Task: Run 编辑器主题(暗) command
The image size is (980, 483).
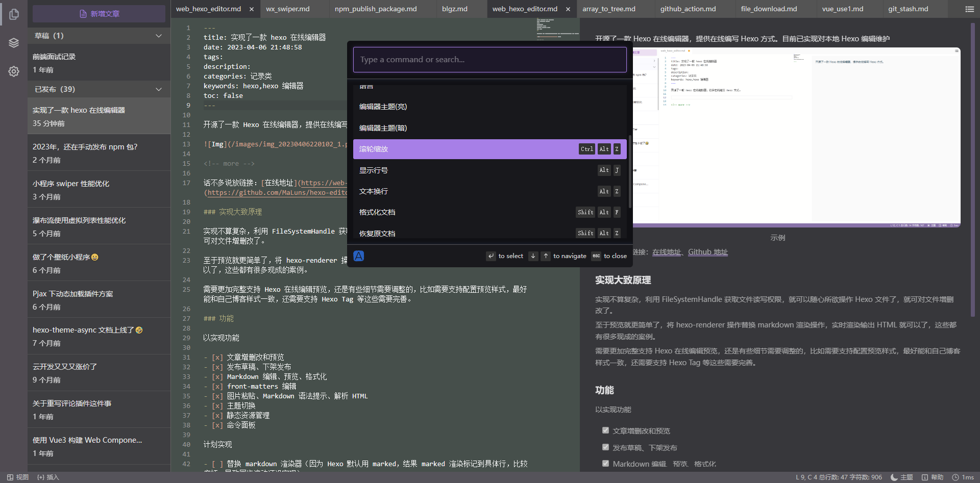Action: 490,128
